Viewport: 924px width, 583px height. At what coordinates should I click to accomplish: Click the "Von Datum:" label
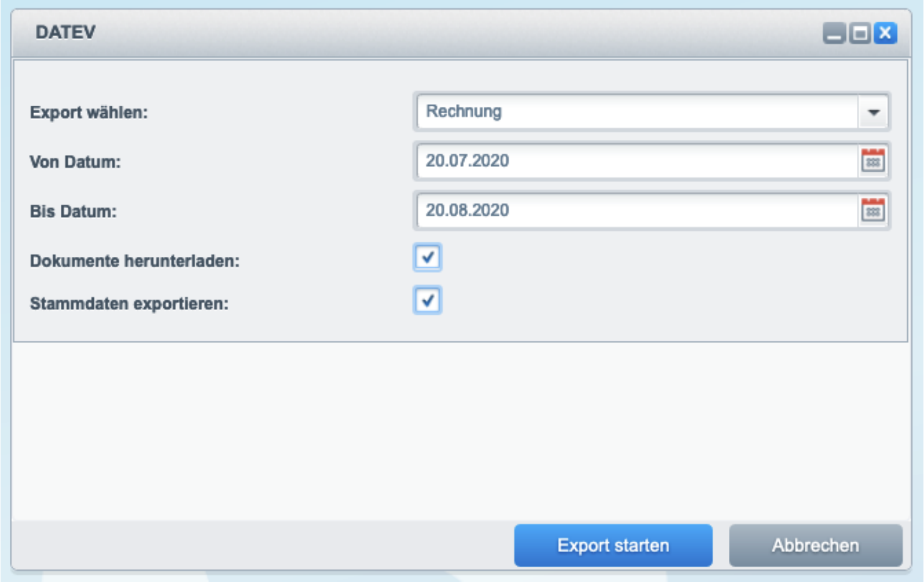click(75, 162)
